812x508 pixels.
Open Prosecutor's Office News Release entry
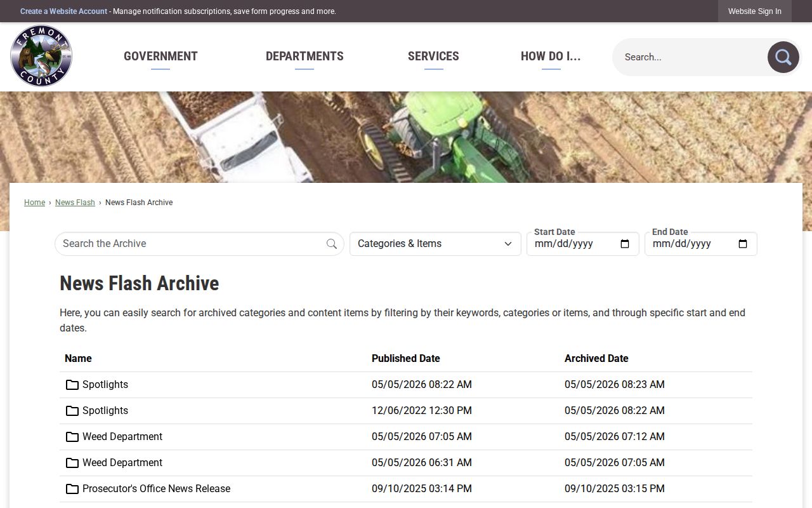point(156,489)
